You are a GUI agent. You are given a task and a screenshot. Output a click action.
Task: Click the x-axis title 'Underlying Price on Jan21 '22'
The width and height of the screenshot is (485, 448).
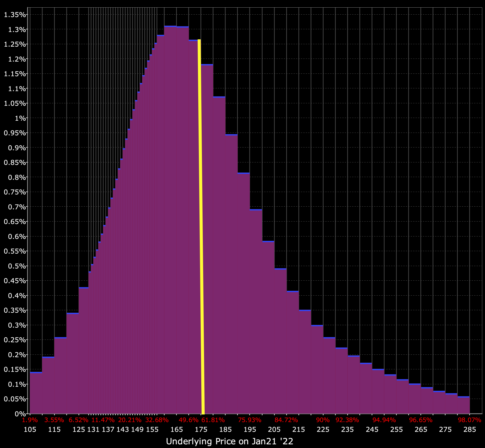coord(229,441)
